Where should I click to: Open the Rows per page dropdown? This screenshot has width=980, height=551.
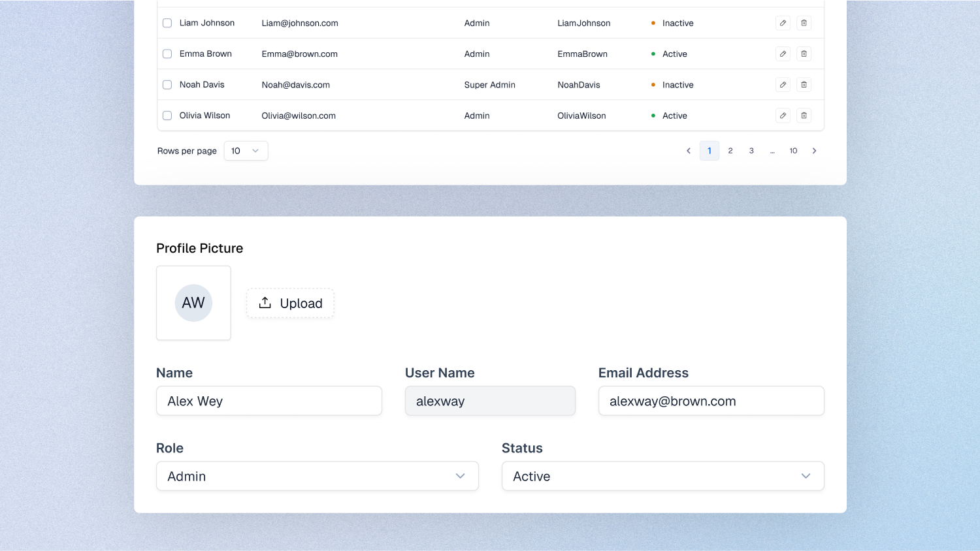point(246,151)
